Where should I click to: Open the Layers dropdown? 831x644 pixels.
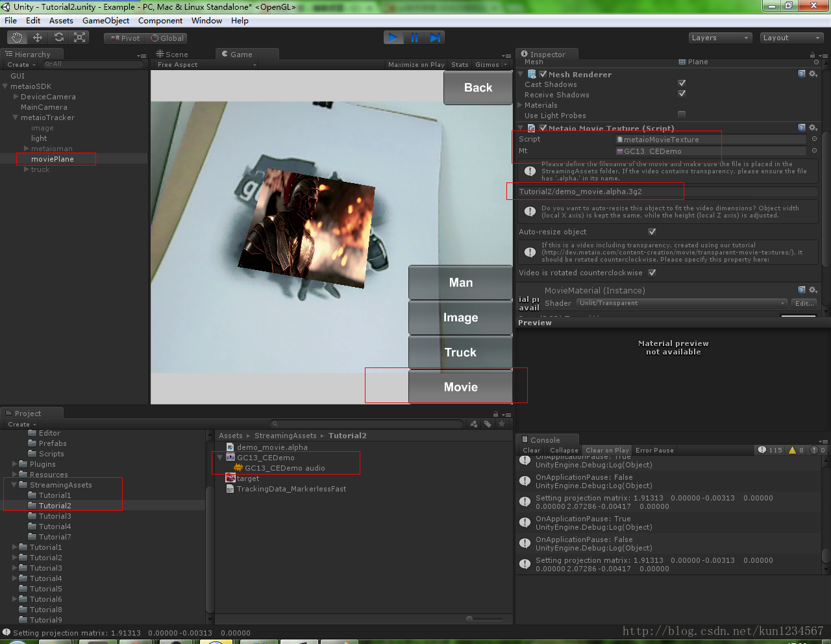coord(720,38)
